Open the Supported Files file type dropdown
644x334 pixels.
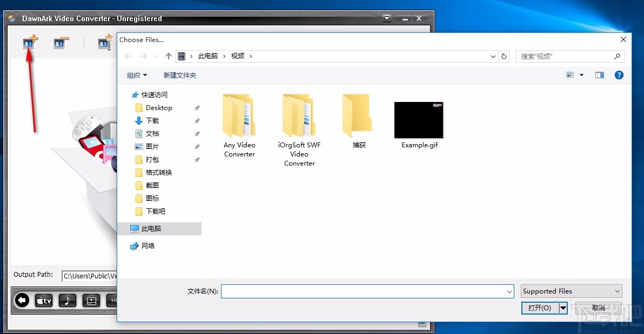571,291
